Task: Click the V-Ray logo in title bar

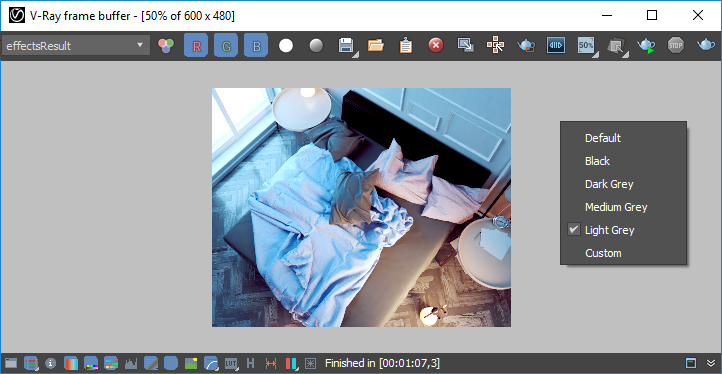Action: [17, 16]
